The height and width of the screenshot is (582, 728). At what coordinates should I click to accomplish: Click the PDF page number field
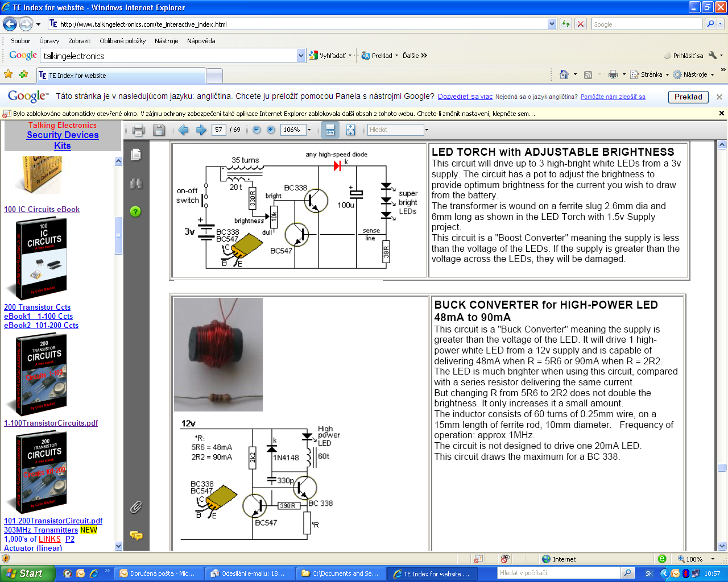219,130
